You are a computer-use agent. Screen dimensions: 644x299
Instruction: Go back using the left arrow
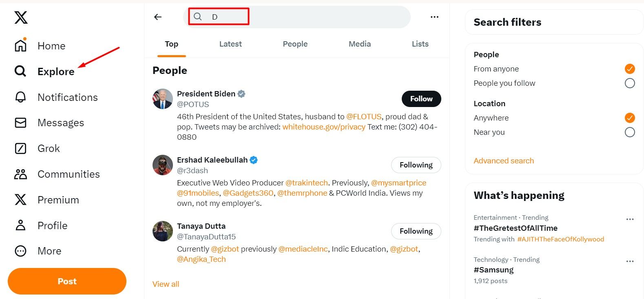pyautogui.click(x=158, y=17)
